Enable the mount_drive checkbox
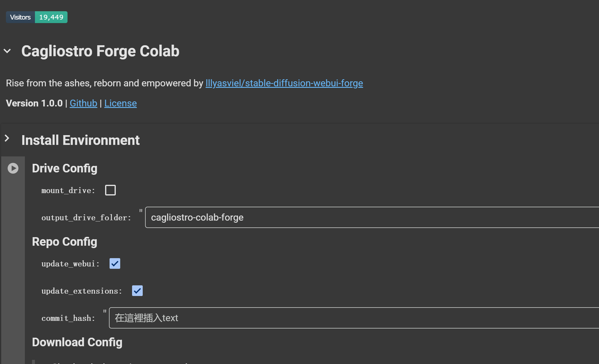The height and width of the screenshot is (364, 599). [110, 190]
